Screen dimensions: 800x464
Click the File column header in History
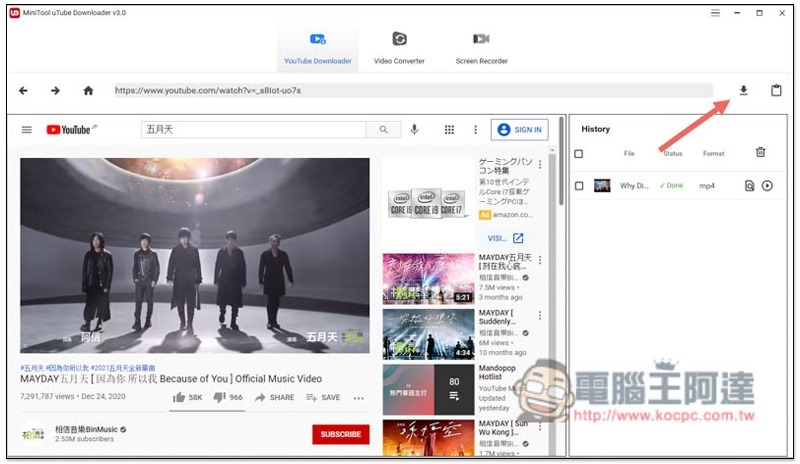(x=629, y=153)
